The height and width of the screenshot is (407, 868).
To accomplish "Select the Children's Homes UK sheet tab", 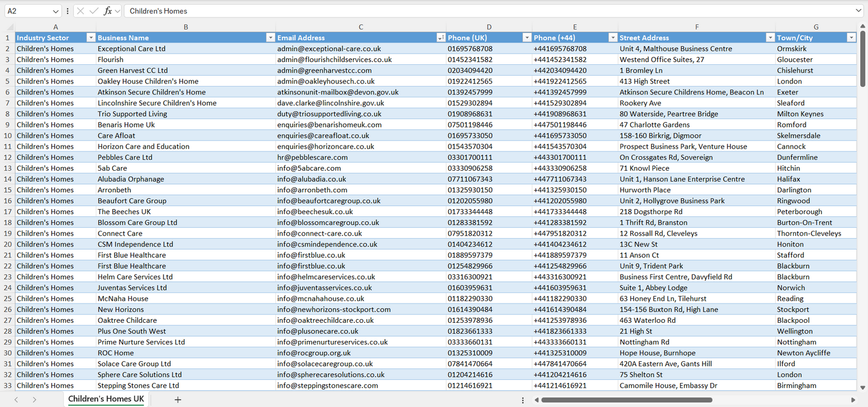I will pos(106,399).
